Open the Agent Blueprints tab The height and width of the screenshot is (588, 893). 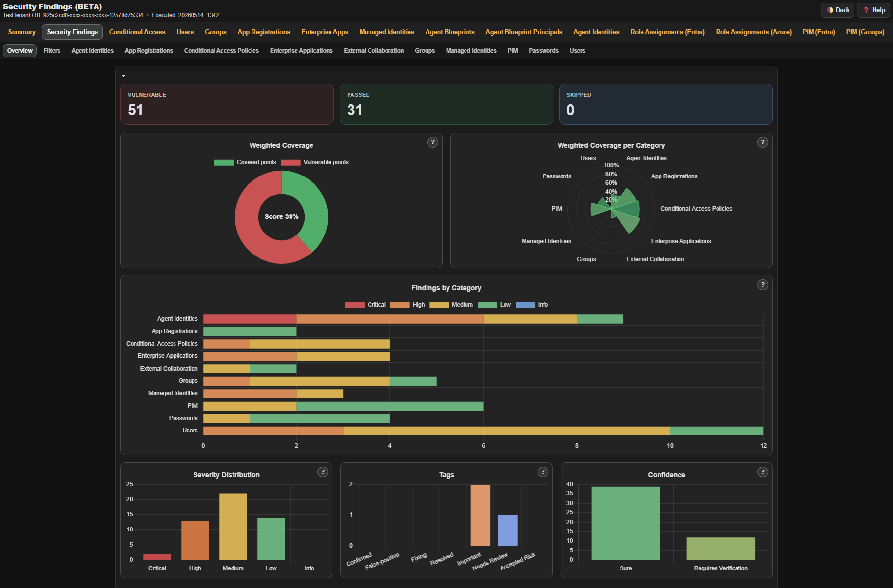point(450,32)
